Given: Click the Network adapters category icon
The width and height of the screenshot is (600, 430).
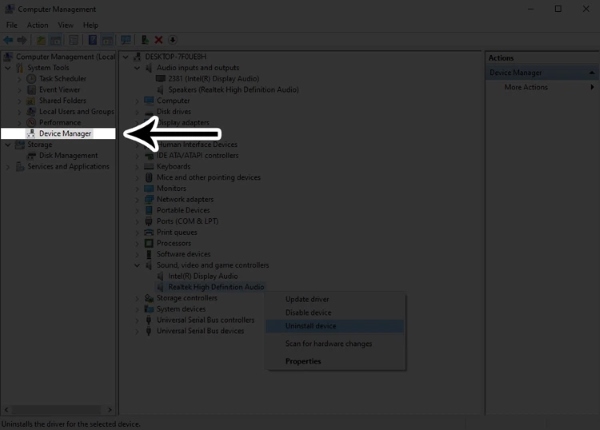Looking at the screenshot, I should 149,199.
